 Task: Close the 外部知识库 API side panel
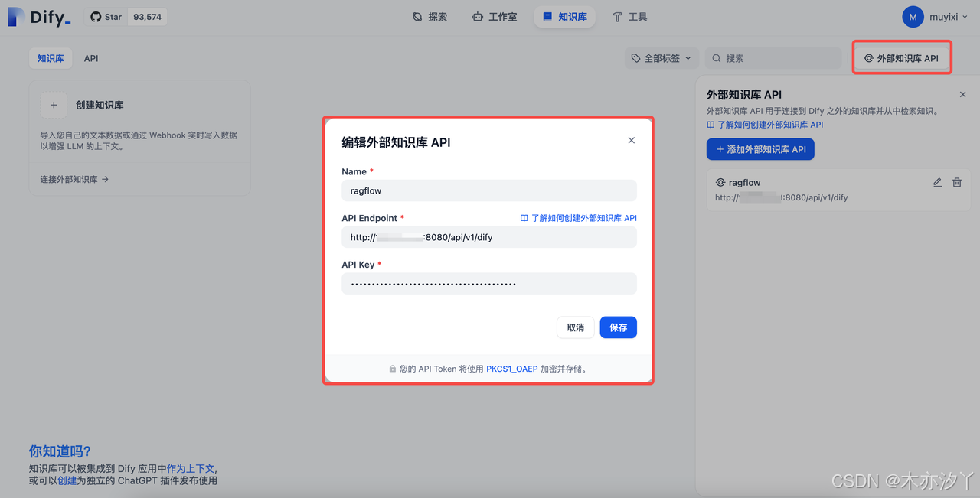tap(962, 94)
